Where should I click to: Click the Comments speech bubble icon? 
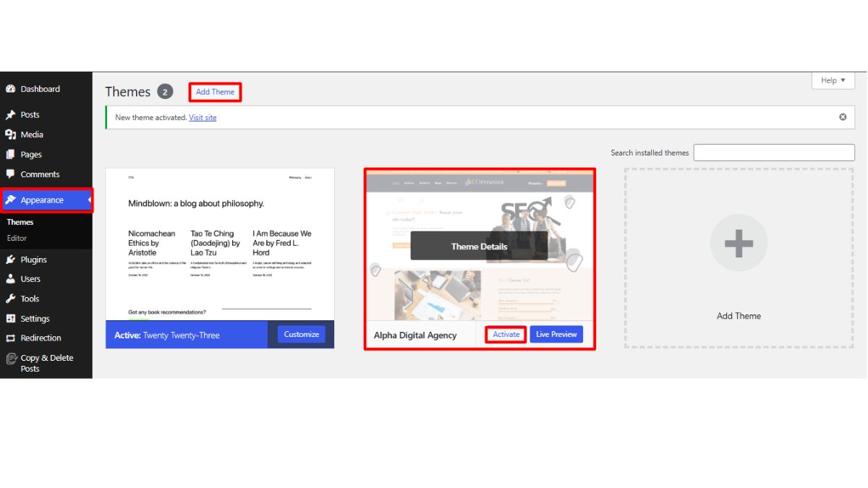point(11,174)
